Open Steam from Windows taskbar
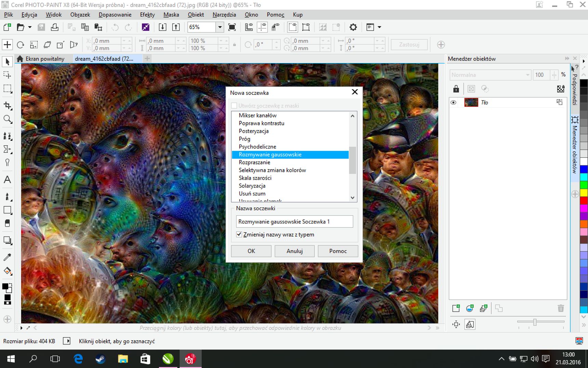This screenshot has width=588, height=368. (100, 359)
